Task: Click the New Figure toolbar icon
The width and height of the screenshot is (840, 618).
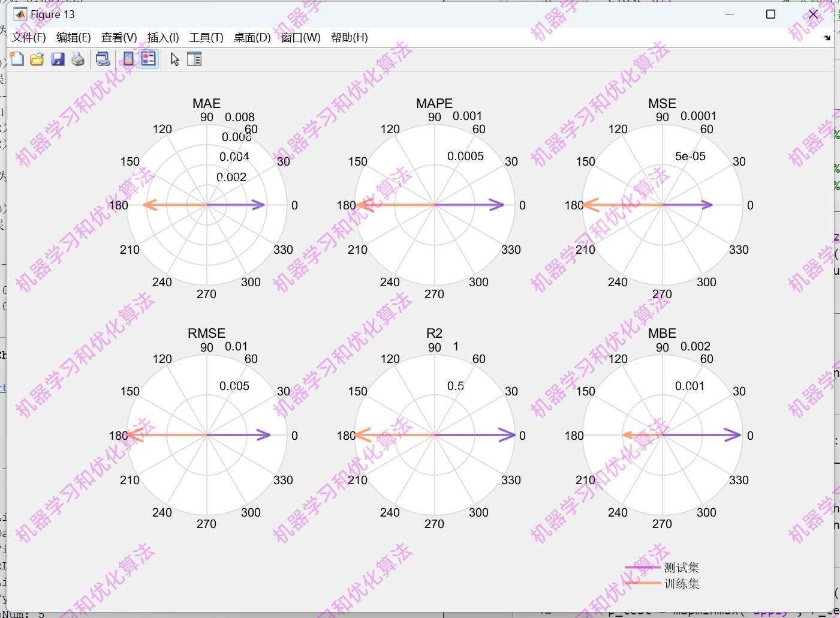Action: (x=17, y=59)
